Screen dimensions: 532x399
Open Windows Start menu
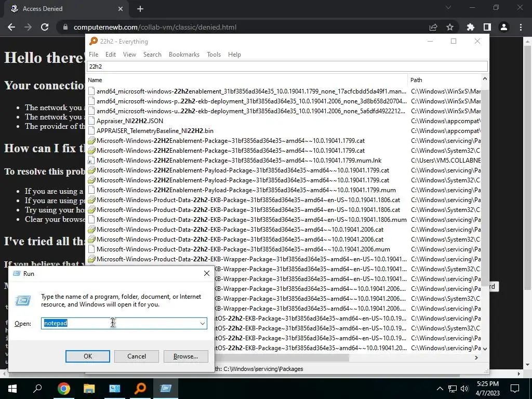click(12, 388)
